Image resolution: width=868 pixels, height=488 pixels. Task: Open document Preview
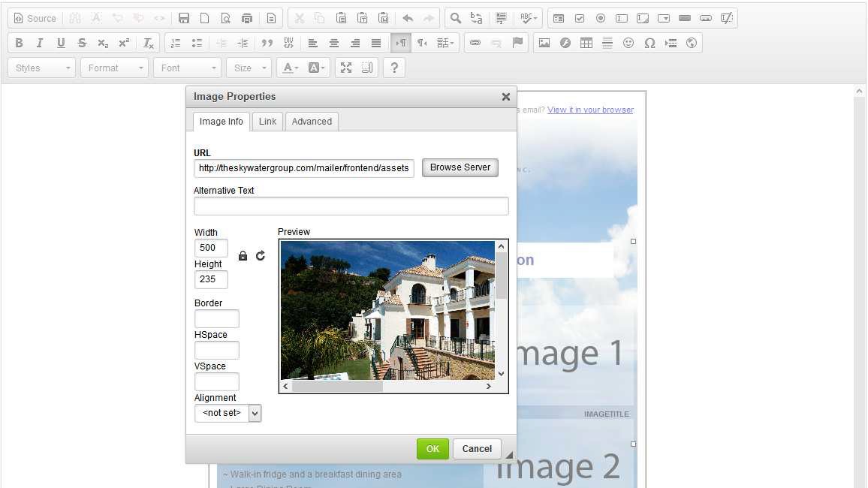pos(226,18)
